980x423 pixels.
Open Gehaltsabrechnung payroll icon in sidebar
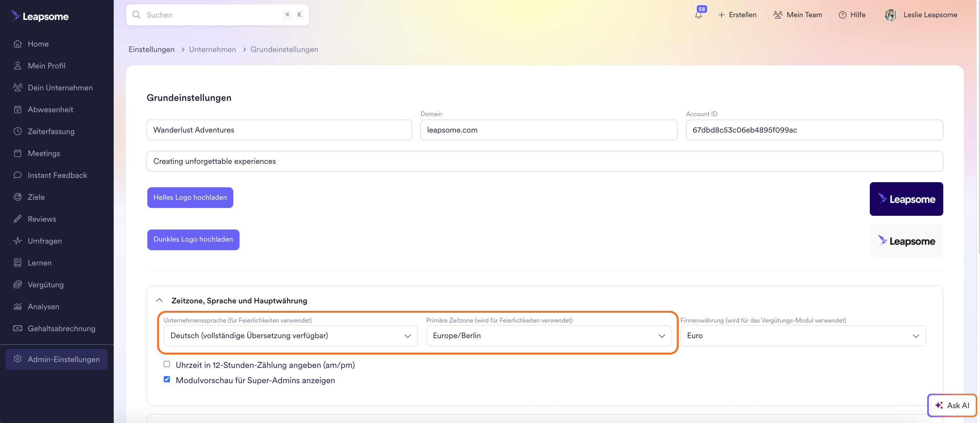[x=18, y=328]
